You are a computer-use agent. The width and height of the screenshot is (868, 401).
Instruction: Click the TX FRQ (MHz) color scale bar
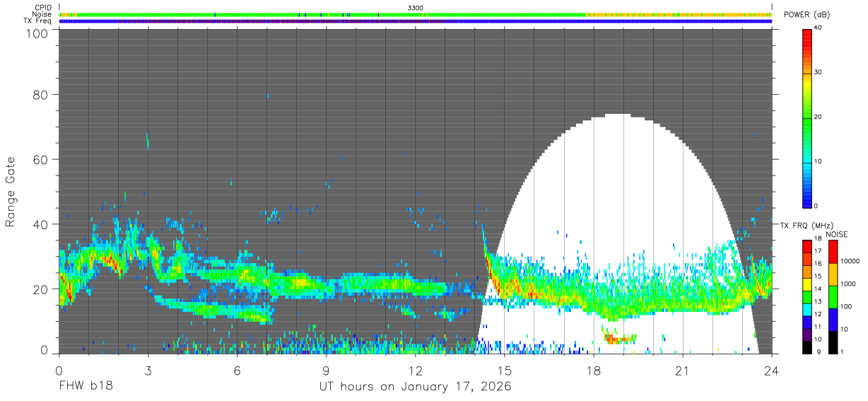pyautogui.click(x=807, y=296)
